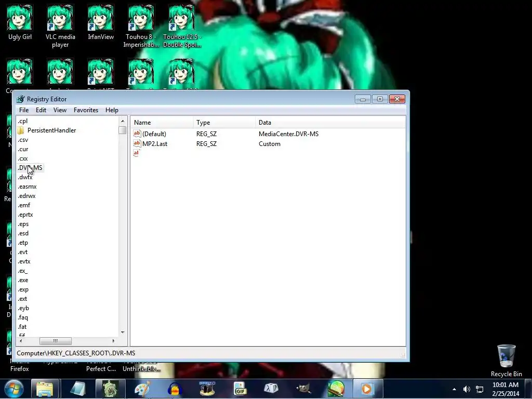The image size is (532, 399).
Task: Open the Edit menu
Action: point(41,110)
